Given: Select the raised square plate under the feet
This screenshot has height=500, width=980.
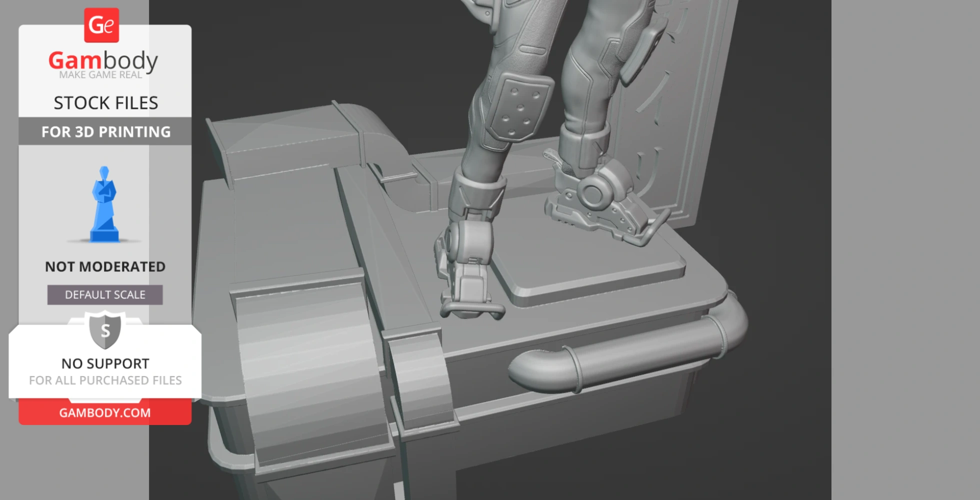Looking at the screenshot, I should (590, 270).
